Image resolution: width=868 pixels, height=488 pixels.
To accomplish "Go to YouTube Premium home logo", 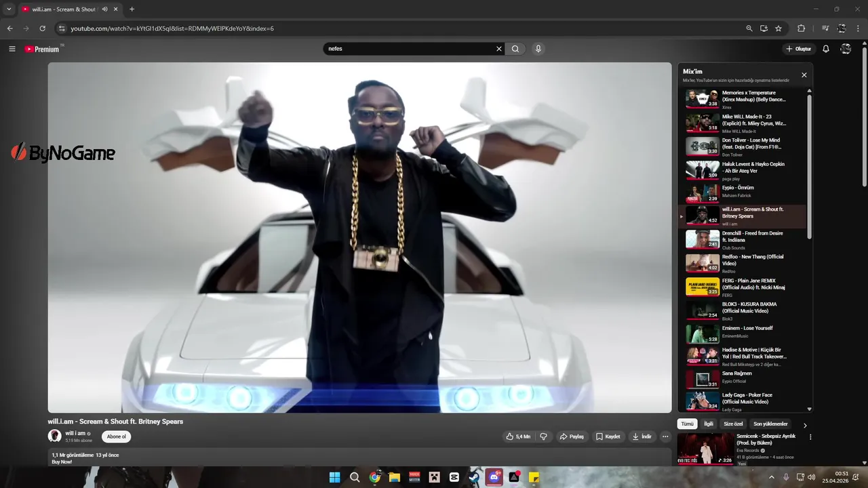I will point(42,49).
